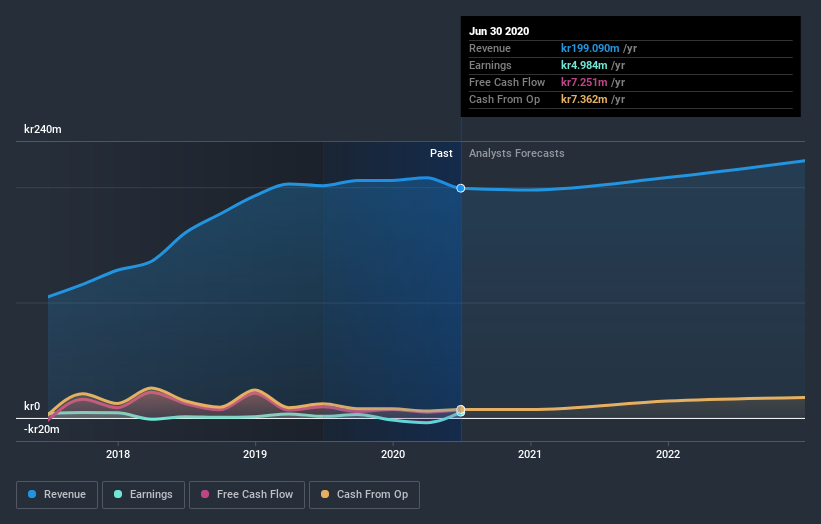The image size is (821, 524).
Task: Click the tooltip 'Revenue' row label
Action: pyautogui.click(x=490, y=48)
